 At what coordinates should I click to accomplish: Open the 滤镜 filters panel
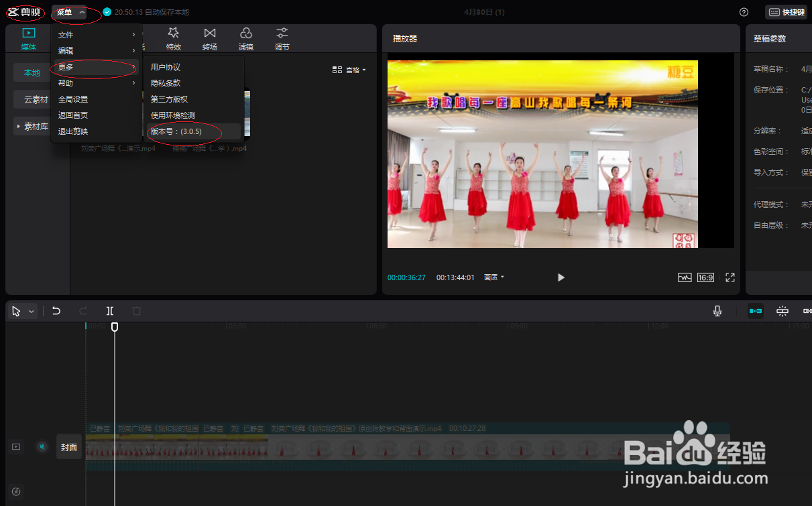coord(246,39)
